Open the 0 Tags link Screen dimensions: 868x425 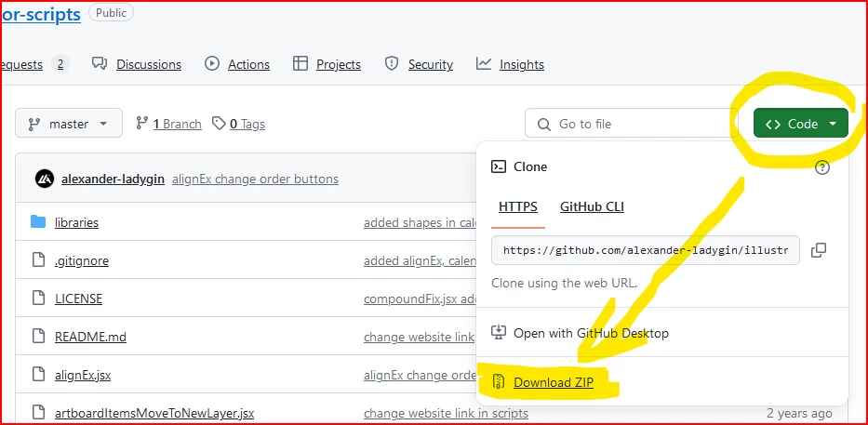(x=247, y=124)
